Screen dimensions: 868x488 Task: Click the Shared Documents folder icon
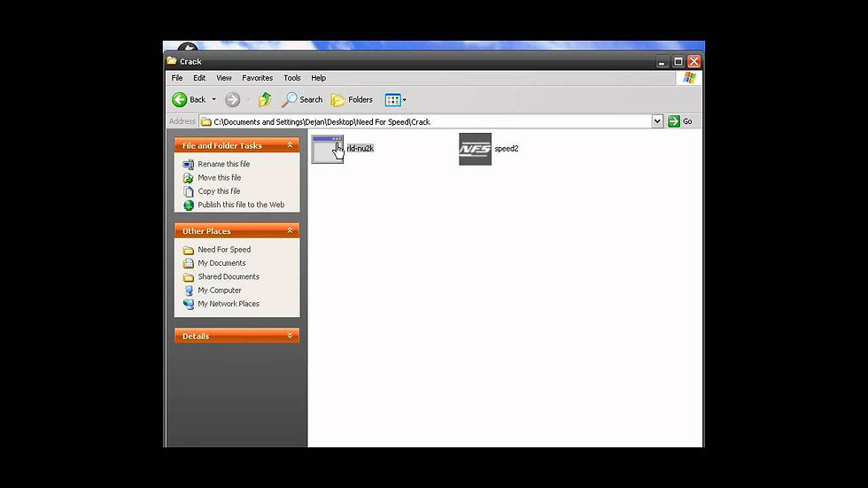tap(189, 276)
